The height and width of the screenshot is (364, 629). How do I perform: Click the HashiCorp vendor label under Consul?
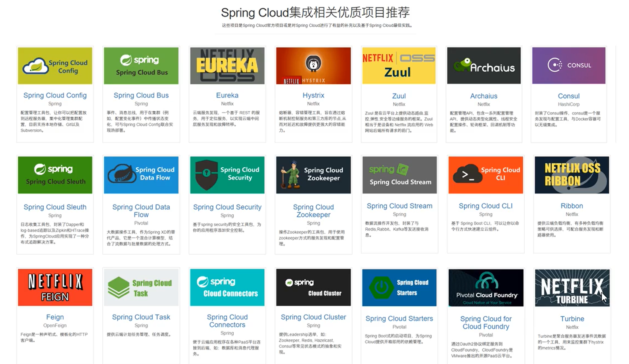click(569, 104)
